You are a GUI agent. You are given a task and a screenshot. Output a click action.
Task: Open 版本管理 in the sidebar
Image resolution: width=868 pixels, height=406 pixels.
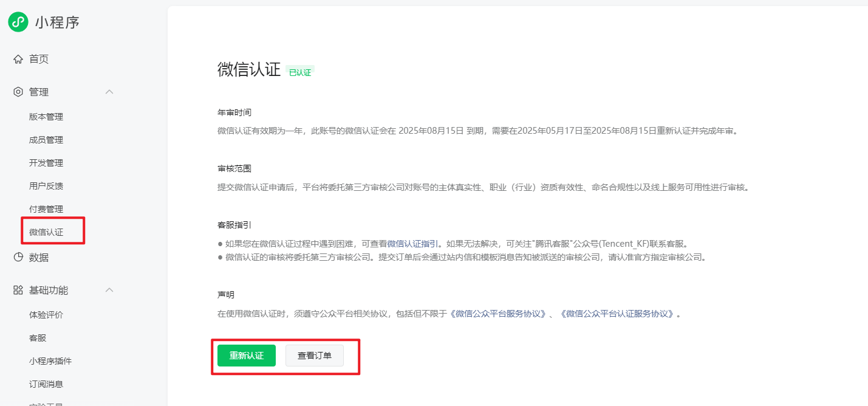click(46, 117)
